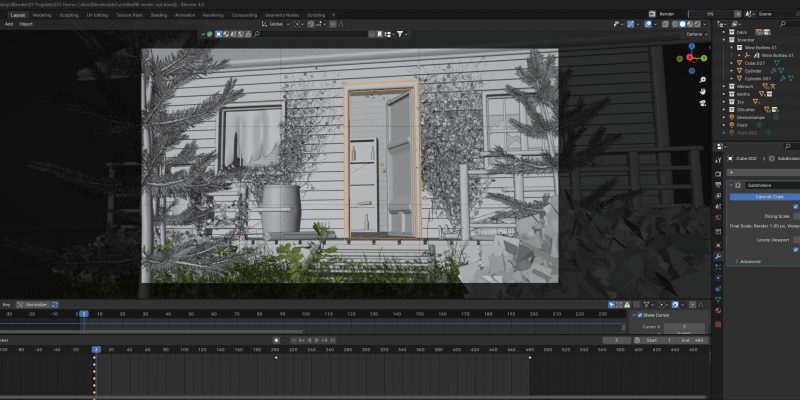
Task: Click the Cylinder object in outliner
Action: click(753, 71)
